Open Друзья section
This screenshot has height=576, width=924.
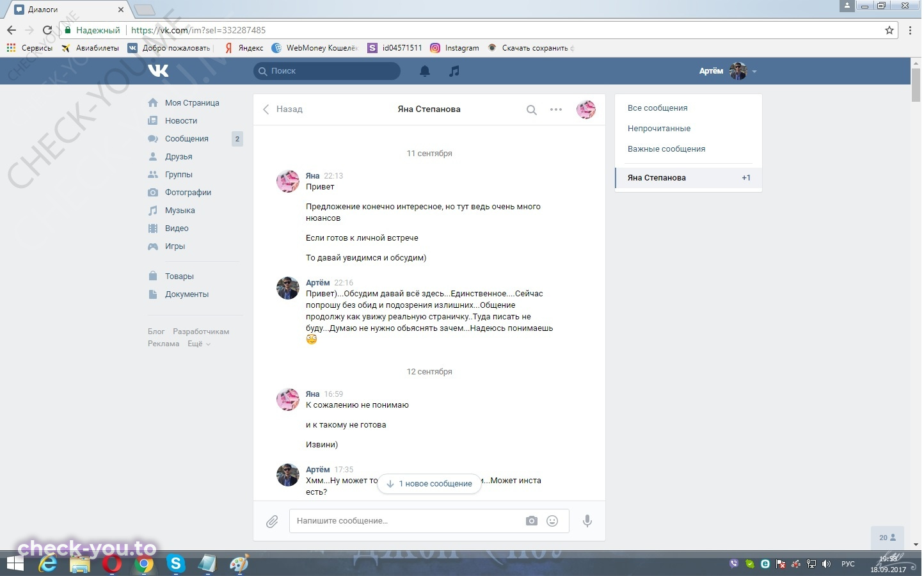pyautogui.click(x=179, y=157)
